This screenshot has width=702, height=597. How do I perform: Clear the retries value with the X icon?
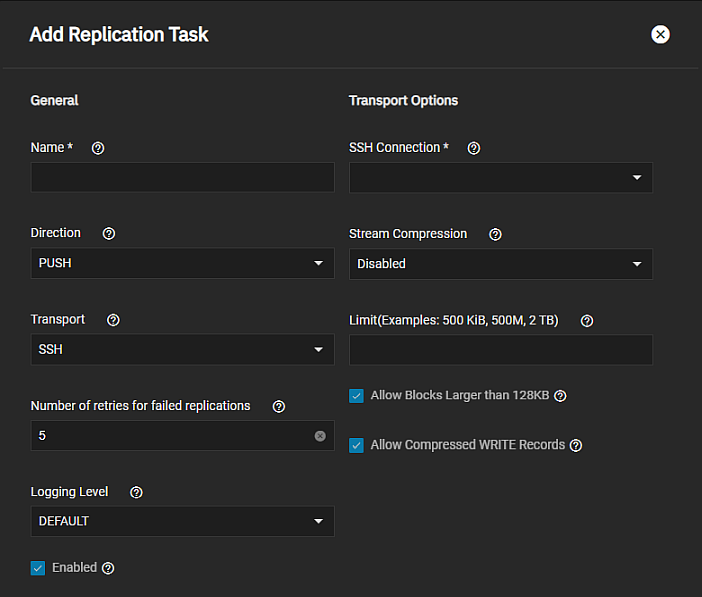point(320,436)
